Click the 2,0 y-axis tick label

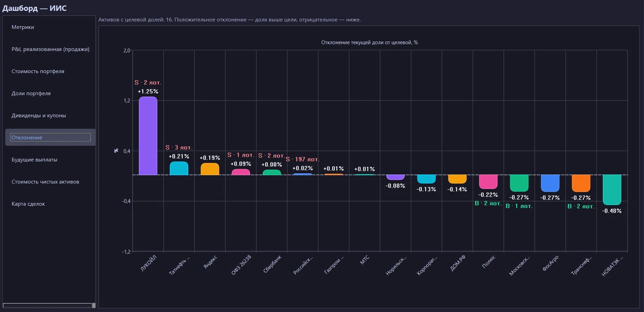[x=127, y=50]
